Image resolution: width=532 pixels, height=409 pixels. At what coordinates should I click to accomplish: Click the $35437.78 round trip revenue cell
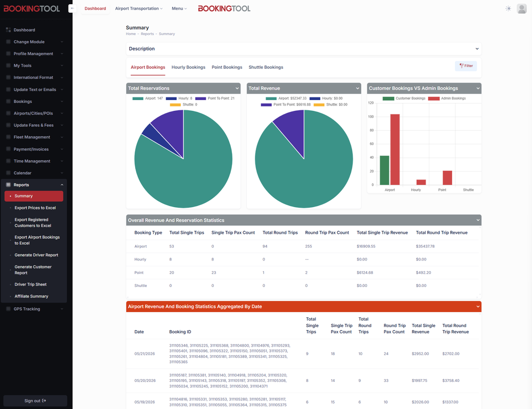pos(425,246)
